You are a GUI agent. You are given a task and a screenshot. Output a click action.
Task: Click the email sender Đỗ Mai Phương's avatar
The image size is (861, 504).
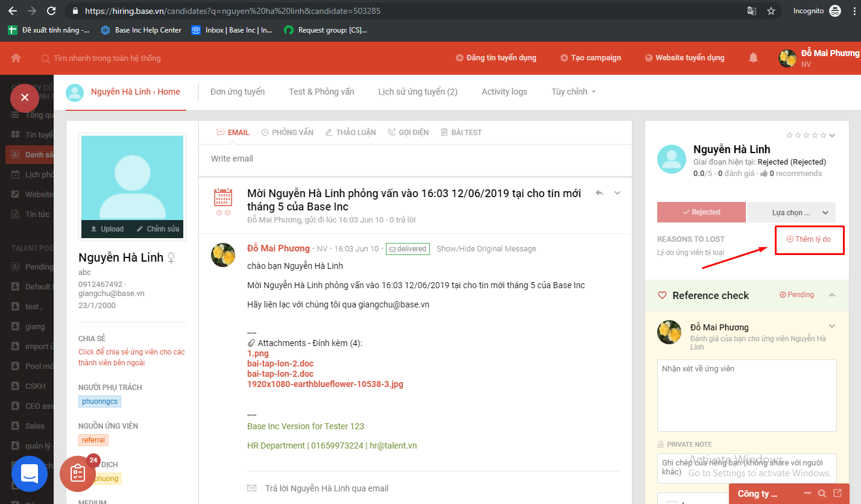pos(223,255)
